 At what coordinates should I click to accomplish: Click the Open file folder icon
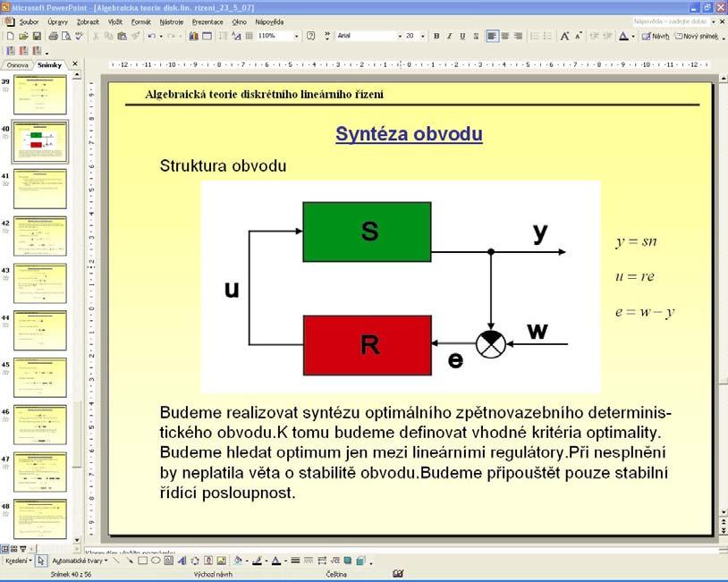pyautogui.click(x=23, y=36)
